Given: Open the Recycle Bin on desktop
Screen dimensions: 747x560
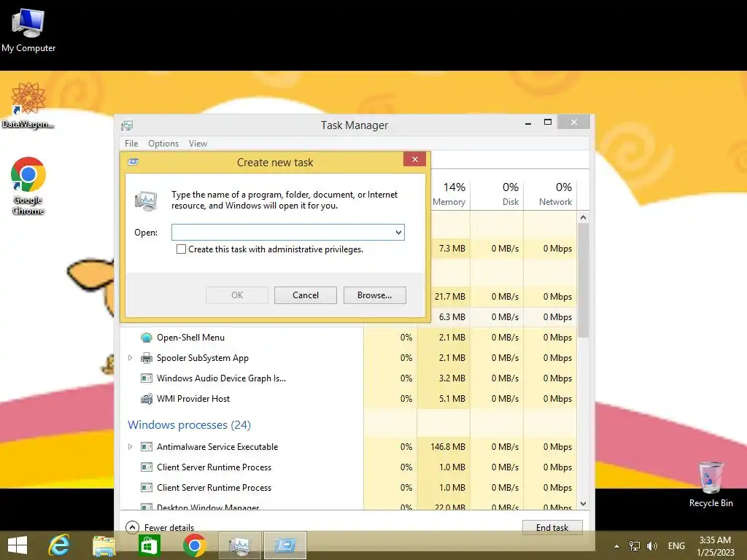Looking at the screenshot, I should coord(711,484).
